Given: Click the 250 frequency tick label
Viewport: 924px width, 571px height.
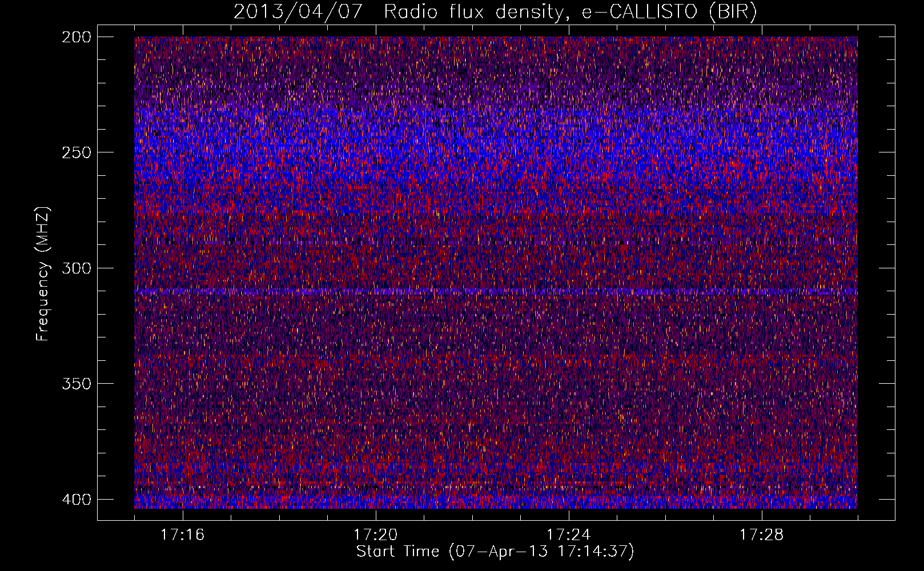Looking at the screenshot, I should click(x=76, y=152).
